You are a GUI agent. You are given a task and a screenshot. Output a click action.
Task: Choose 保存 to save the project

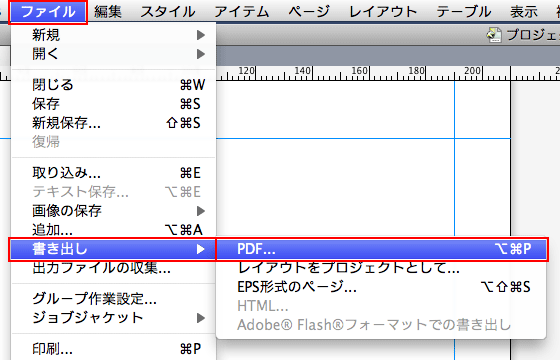click(114, 104)
